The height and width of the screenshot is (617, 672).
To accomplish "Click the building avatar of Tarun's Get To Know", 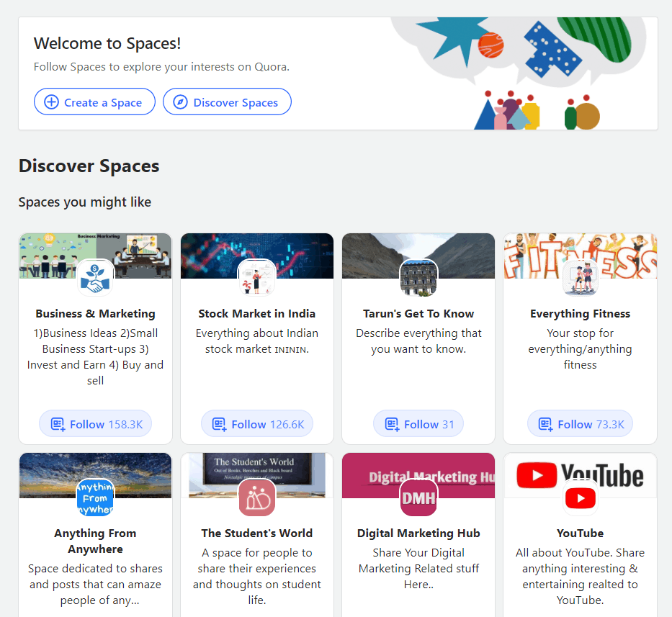I will tap(418, 276).
